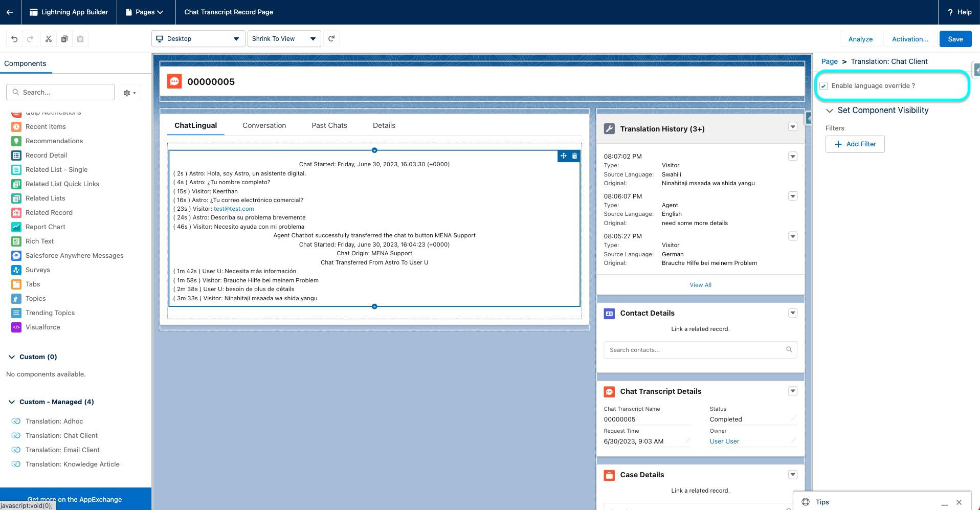980x510 pixels.
Task: Open the 08:05:27 PM entry dropdown
Action: (792, 236)
